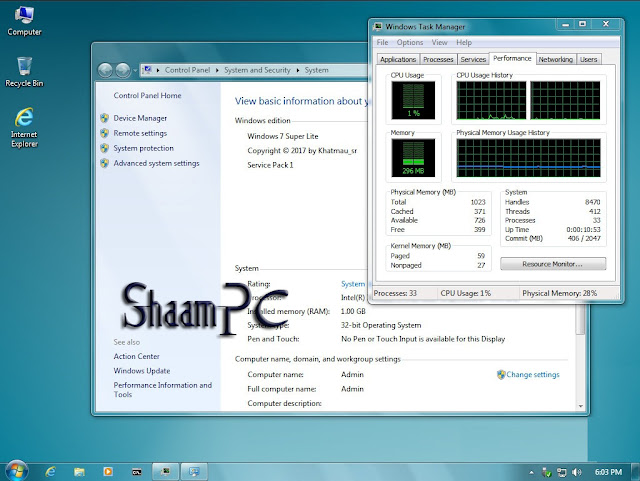Show hidden tray icons arrow

tap(531, 472)
